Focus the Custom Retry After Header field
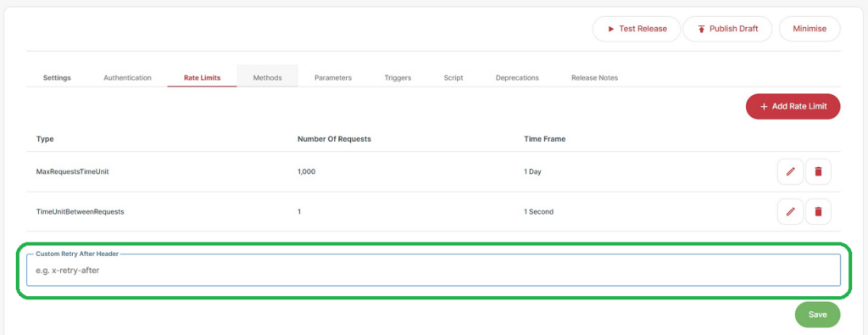Screen dimensions: 868x335 [x=433, y=271]
